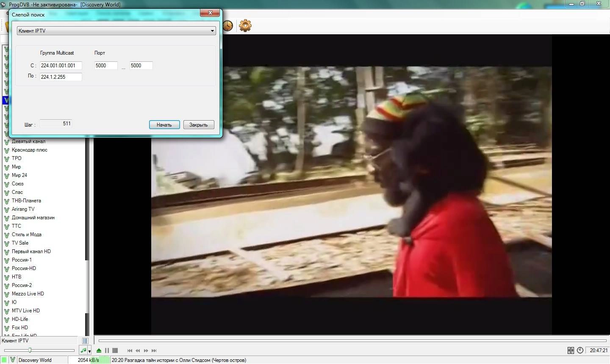Open the settings gear icon in toolbar
Screen dimensions: 610x364
245,25
